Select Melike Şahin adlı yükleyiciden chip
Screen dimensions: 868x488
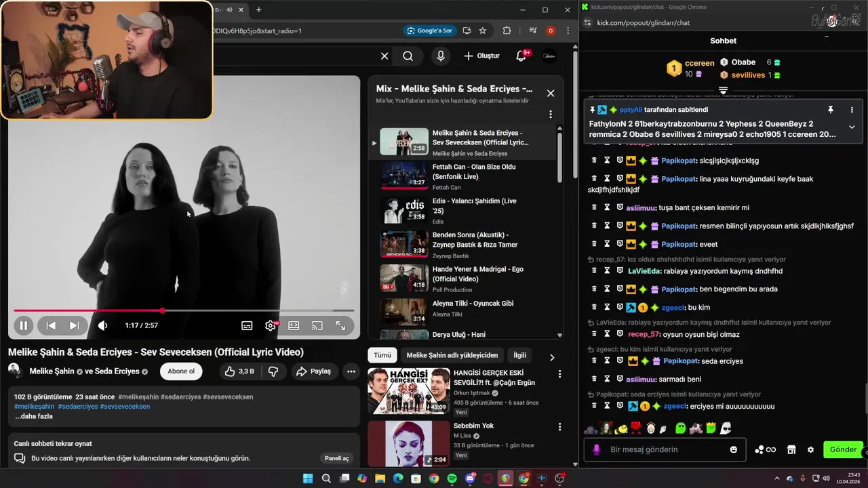[452, 355]
